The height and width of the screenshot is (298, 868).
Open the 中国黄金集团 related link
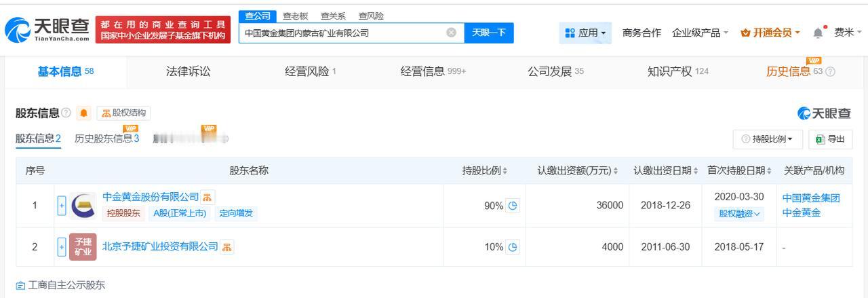tap(811, 198)
